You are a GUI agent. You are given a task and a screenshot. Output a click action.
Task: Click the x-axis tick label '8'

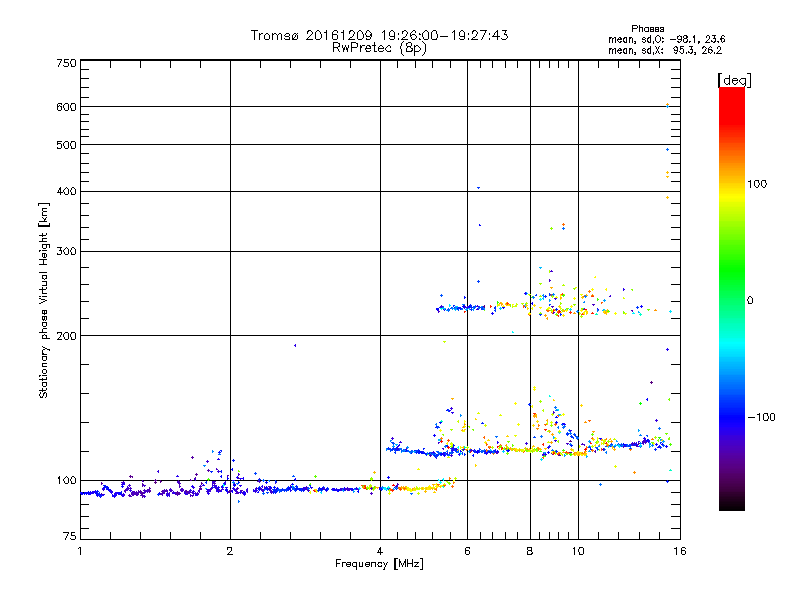[530, 551]
